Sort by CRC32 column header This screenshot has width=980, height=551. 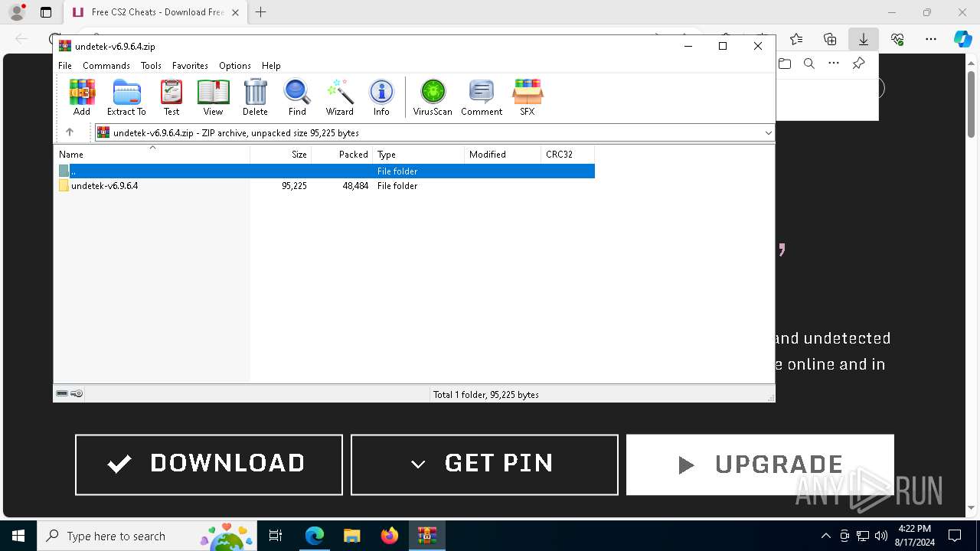click(x=568, y=154)
